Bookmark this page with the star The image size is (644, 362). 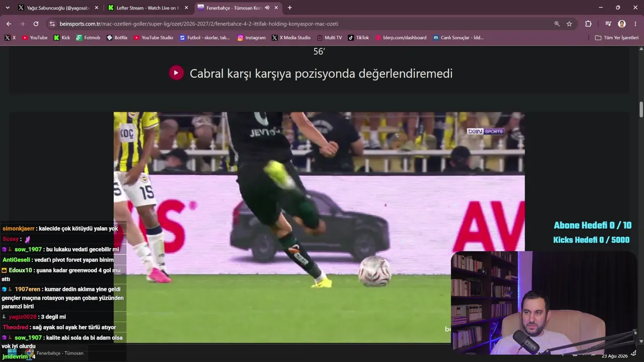pos(569,24)
